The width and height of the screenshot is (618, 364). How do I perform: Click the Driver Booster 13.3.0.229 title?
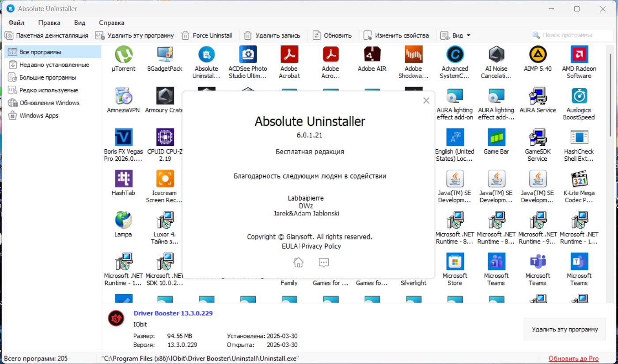[x=173, y=313]
